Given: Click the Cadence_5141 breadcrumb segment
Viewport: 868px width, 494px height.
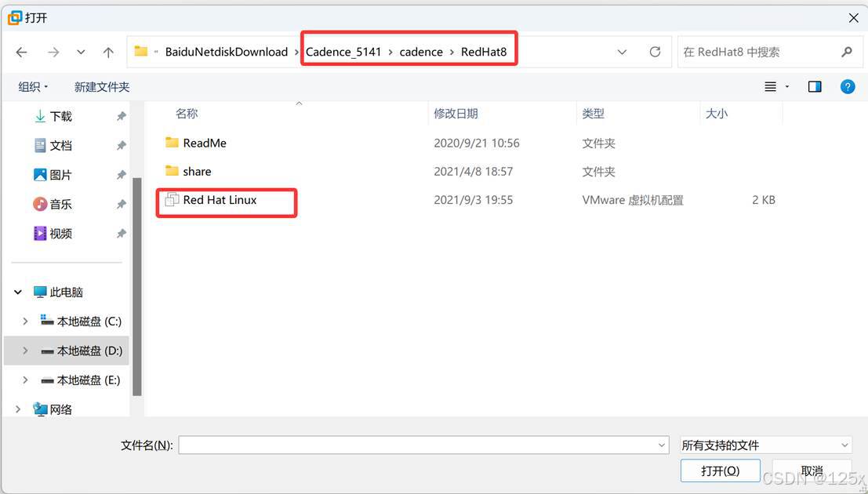Looking at the screenshot, I should coord(343,52).
